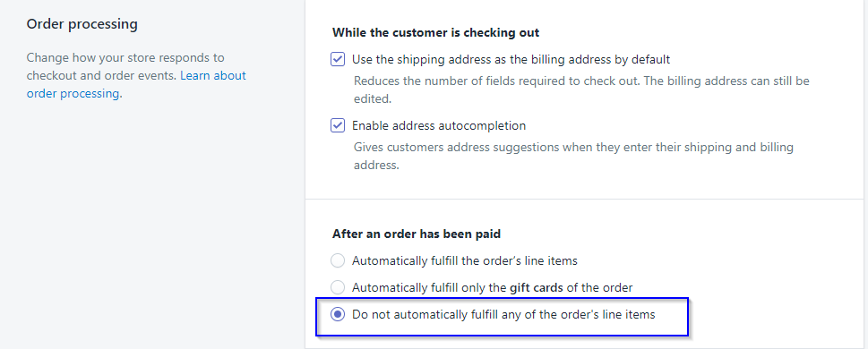
Task: Click the 'Automatically fulfill the order's line items' label
Action: point(464,260)
